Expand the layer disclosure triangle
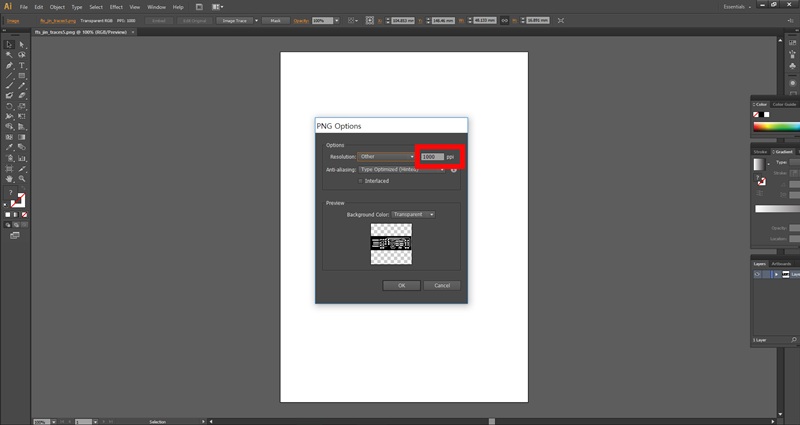This screenshot has width=800, height=425. click(x=777, y=274)
